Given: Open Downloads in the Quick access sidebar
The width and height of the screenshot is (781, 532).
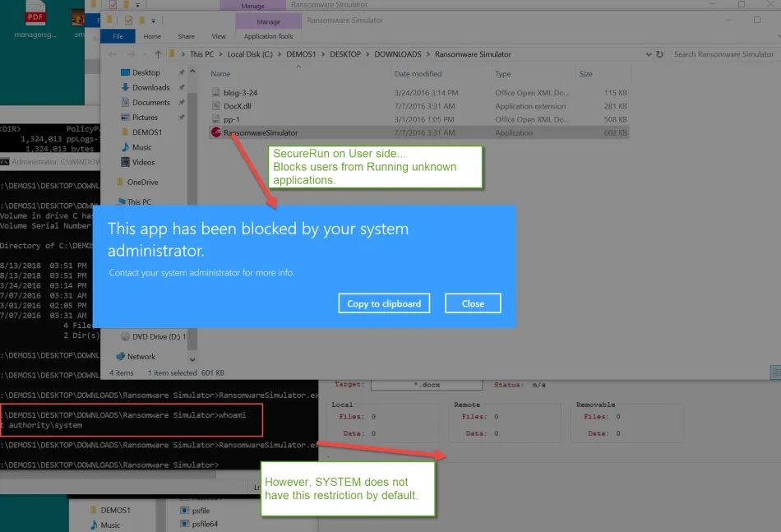Looking at the screenshot, I should point(150,87).
